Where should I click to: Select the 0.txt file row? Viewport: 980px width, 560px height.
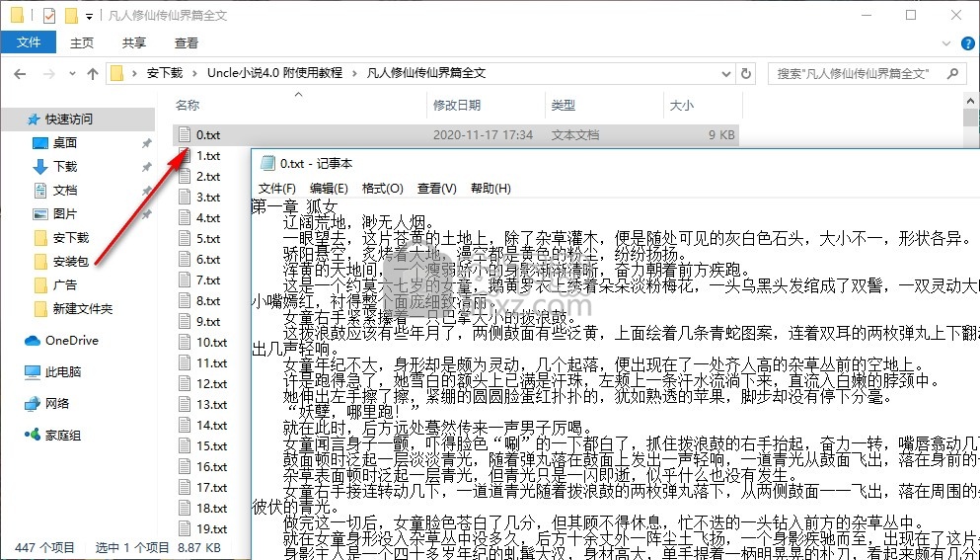pos(456,134)
